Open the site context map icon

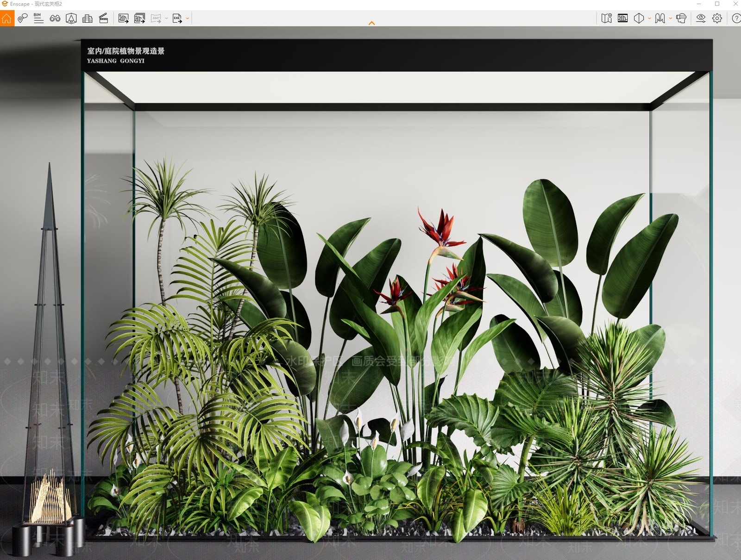607,19
